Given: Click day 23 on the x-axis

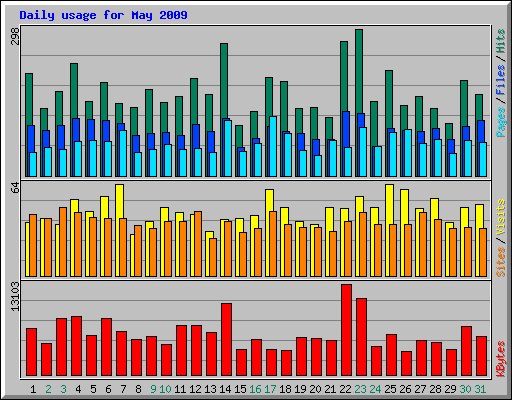Looking at the screenshot, I should (360, 389).
